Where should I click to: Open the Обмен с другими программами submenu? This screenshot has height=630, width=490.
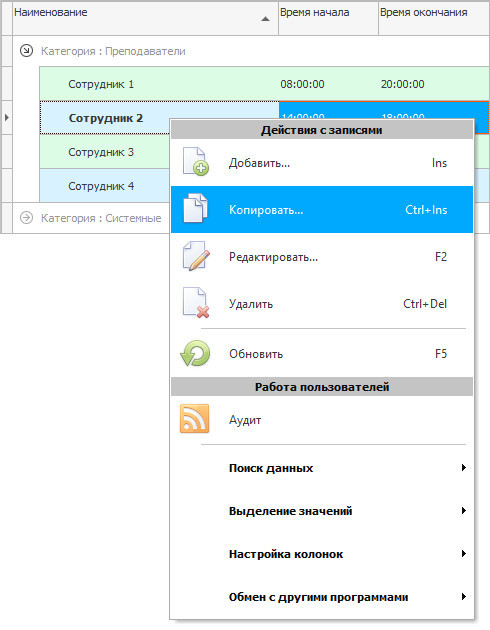(x=322, y=597)
